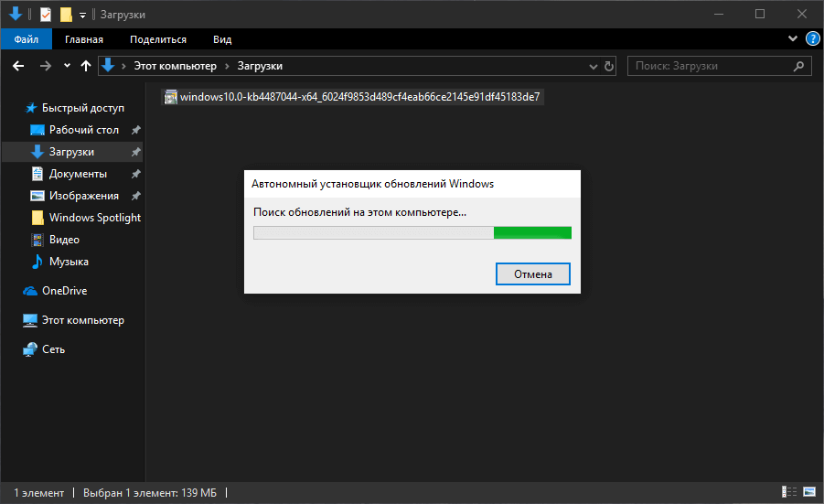This screenshot has height=504, width=824.
Task: Open the recent locations dropdown
Action: point(67,66)
